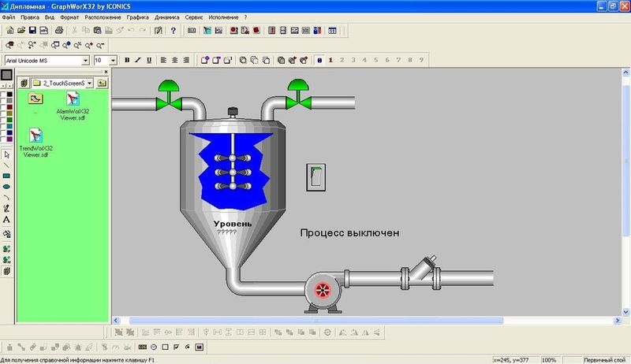Click the Уровень label on the tank
Viewport: 631px width, 364px height.
[232, 224]
